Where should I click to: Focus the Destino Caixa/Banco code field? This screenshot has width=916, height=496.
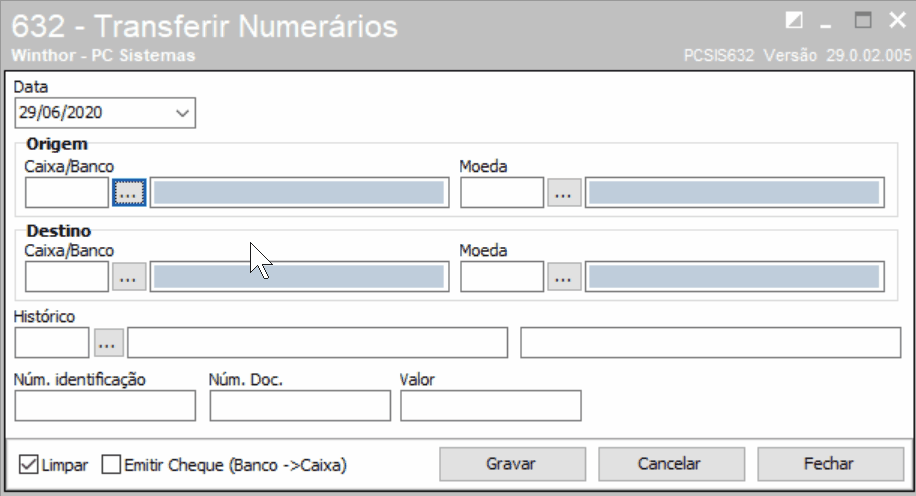pyautogui.click(x=67, y=277)
